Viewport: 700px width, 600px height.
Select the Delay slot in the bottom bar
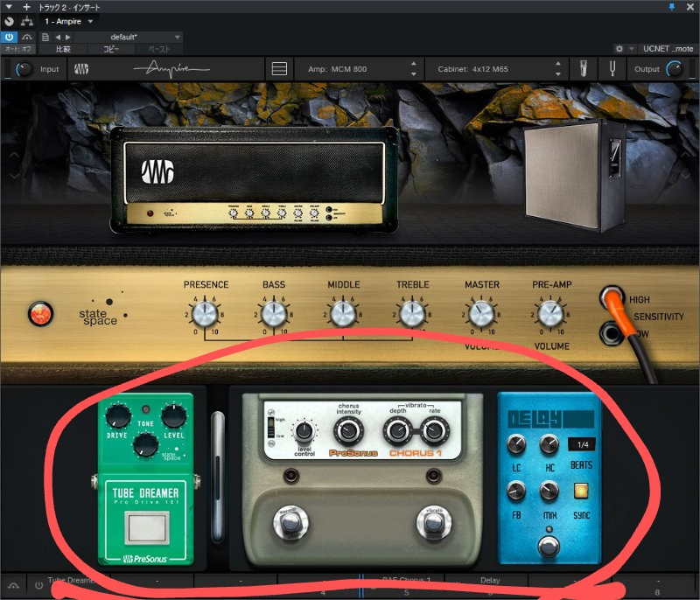pyautogui.click(x=486, y=585)
